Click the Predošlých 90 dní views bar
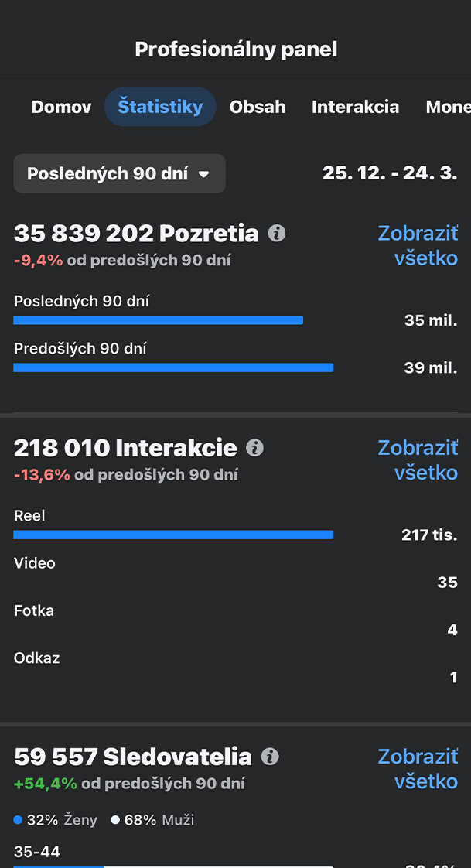This screenshot has width=471, height=868. click(x=173, y=367)
